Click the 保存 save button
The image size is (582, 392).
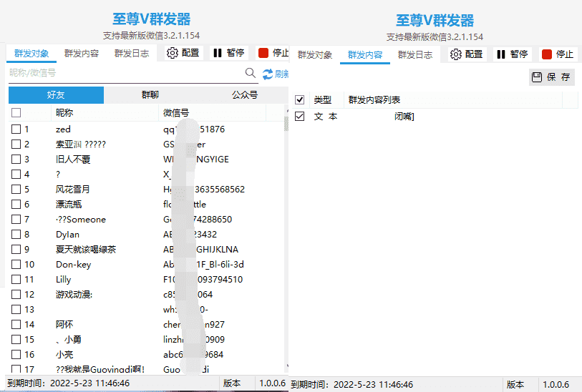(x=551, y=77)
